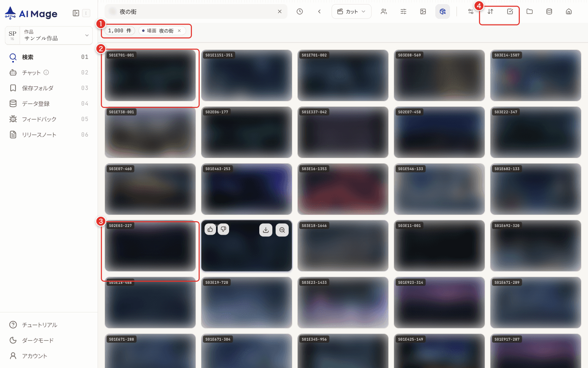Open the sliders filter icon
Image resolution: width=588 pixels, height=368 pixels.
[403, 11]
